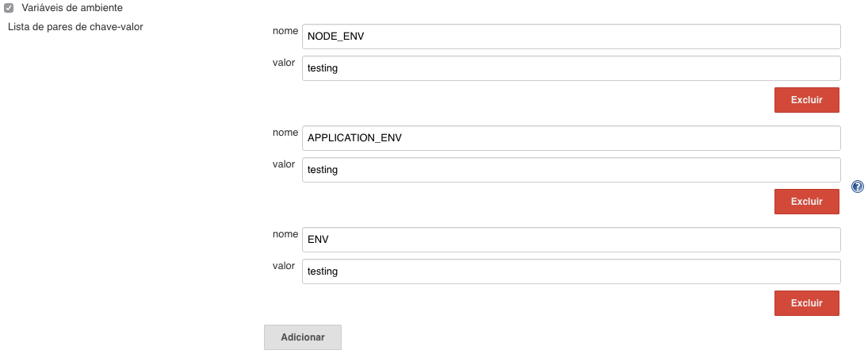Click the valor label under APPLICATION_ENV
Image resolution: width=868 pixels, height=358 pixels.
(284, 164)
